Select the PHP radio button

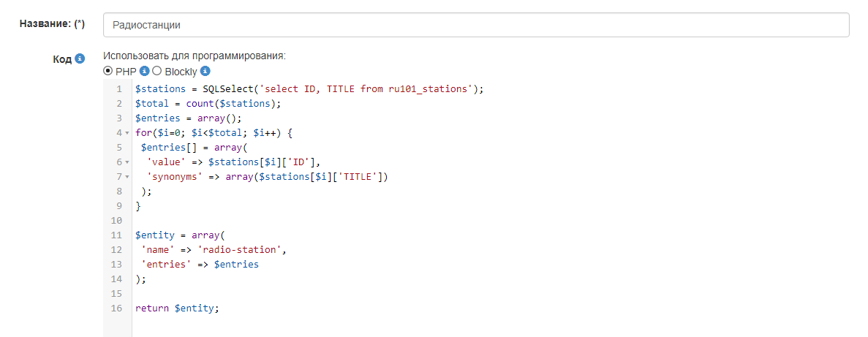[108, 72]
